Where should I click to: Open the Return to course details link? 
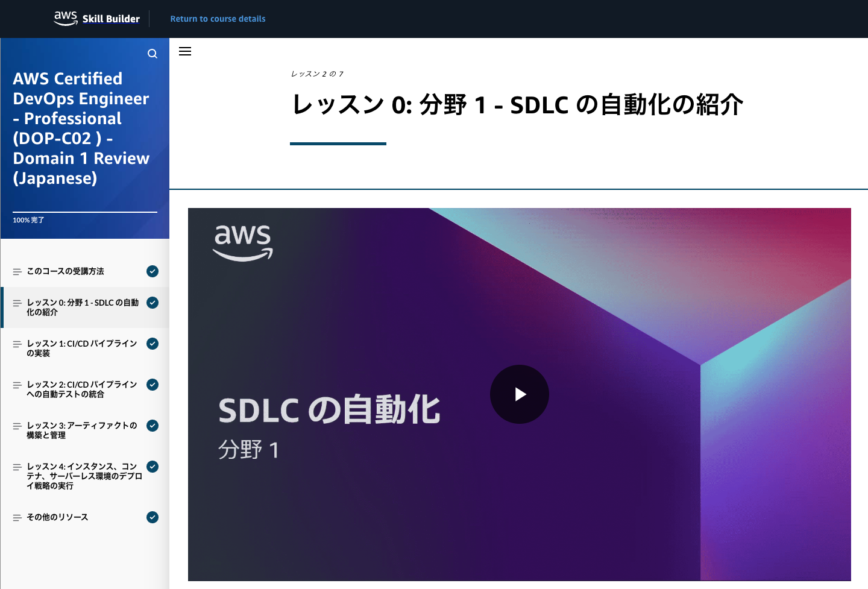(218, 19)
